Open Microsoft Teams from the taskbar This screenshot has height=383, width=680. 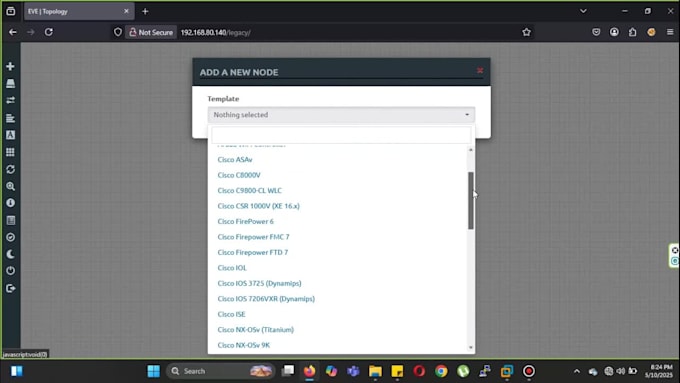[x=353, y=371]
